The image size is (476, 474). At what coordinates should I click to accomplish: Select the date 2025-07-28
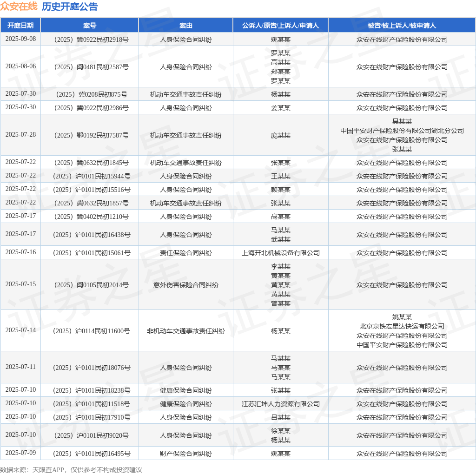(20, 134)
